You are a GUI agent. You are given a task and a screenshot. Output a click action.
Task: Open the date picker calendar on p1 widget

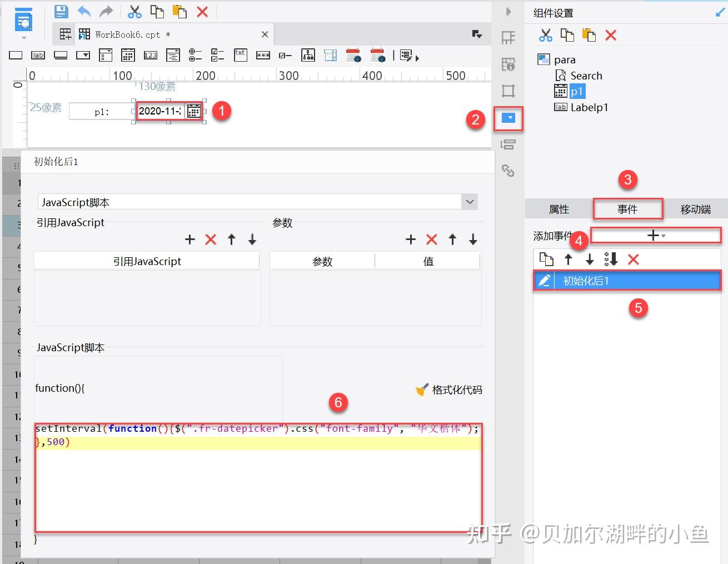click(193, 111)
